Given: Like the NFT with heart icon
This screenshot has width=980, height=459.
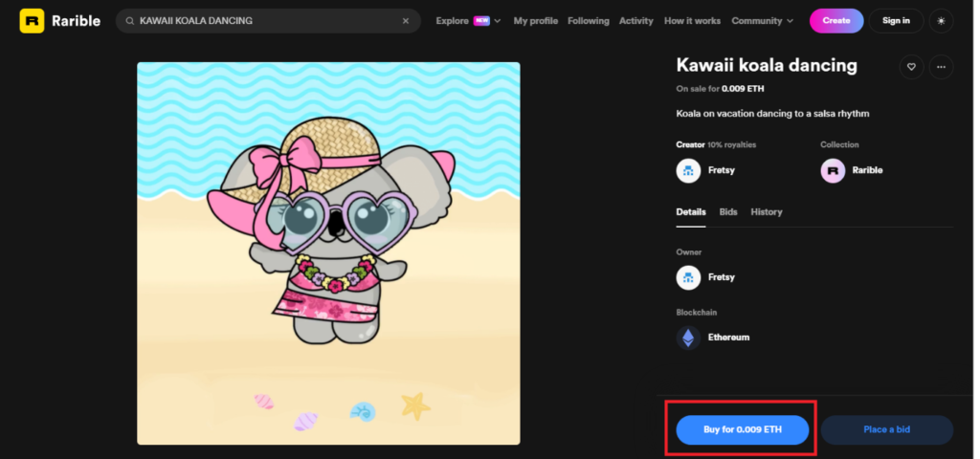Looking at the screenshot, I should pyautogui.click(x=911, y=67).
